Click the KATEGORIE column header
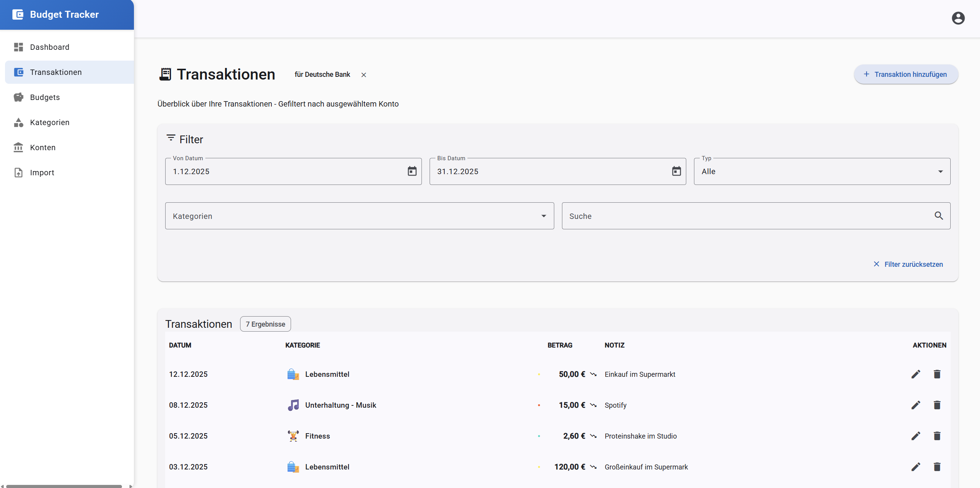This screenshot has width=980, height=488. pyautogui.click(x=303, y=345)
